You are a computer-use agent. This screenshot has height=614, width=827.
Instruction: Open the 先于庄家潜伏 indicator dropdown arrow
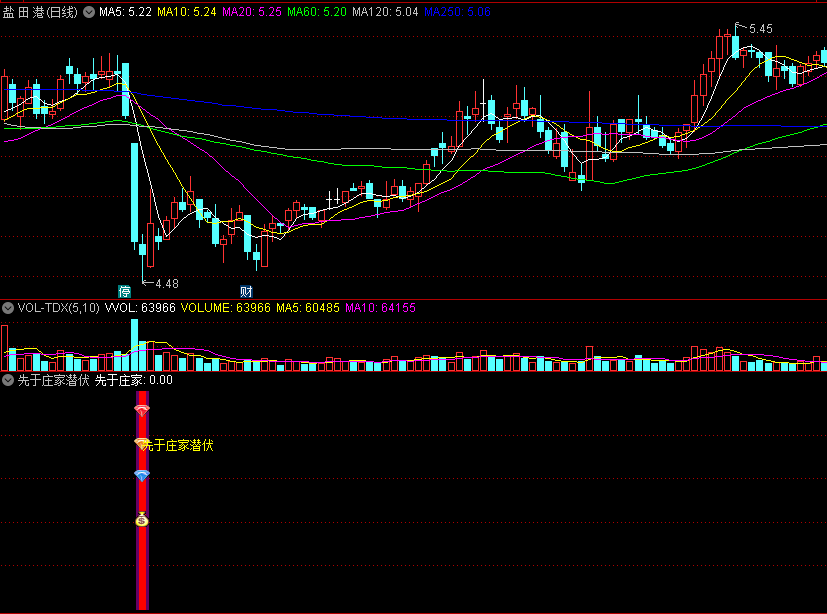click(8, 380)
